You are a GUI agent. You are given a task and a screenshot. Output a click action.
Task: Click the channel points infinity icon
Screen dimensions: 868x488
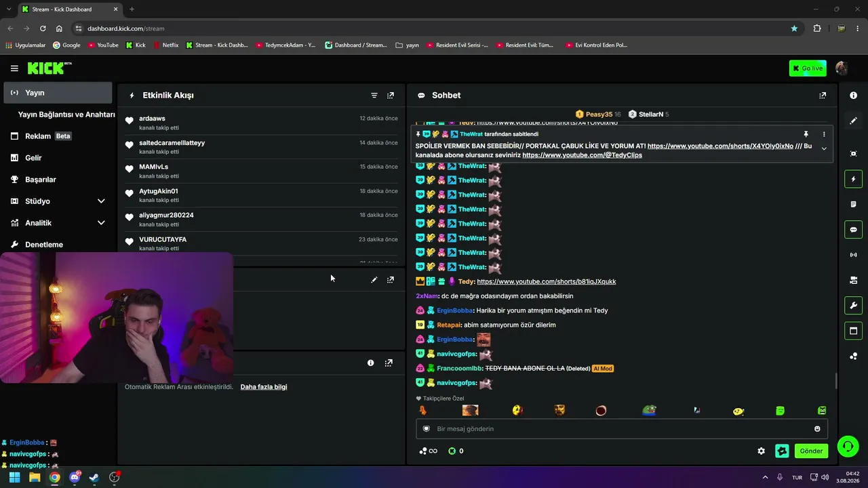point(428,451)
